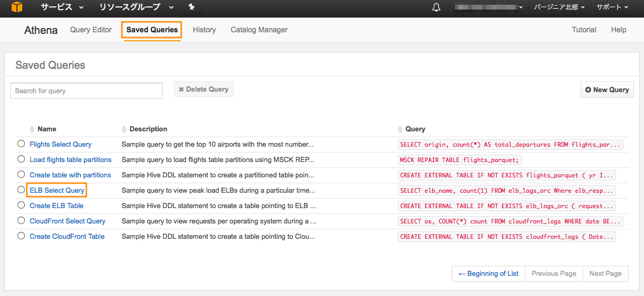Open the CloudFront Select Query link
Viewport: 644px width, 296px height.
tap(67, 221)
